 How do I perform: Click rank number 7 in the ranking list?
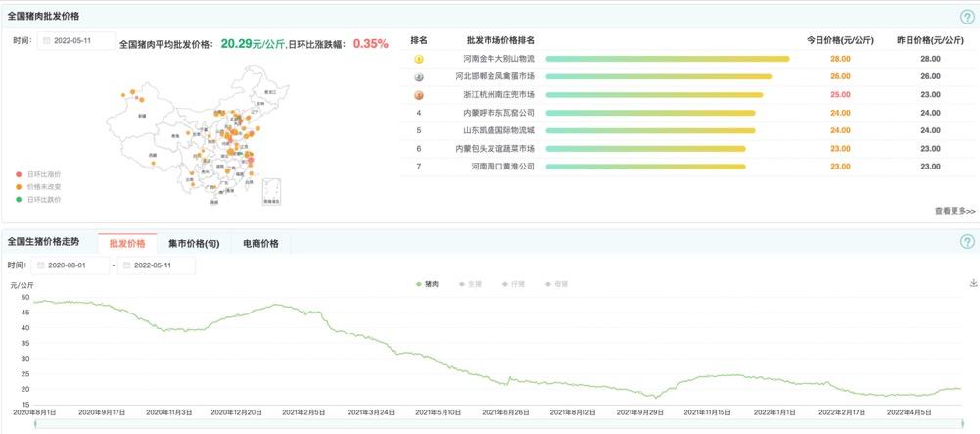click(419, 167)
